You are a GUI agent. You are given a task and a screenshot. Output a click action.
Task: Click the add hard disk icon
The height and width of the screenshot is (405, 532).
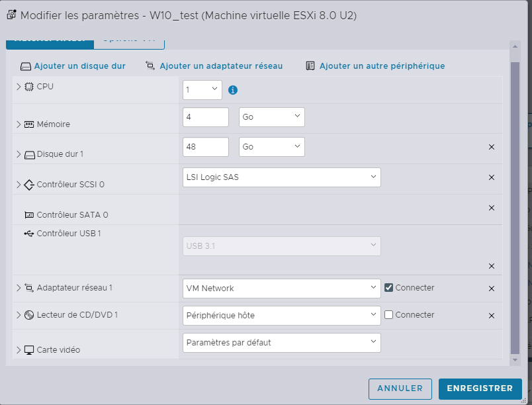26,66
